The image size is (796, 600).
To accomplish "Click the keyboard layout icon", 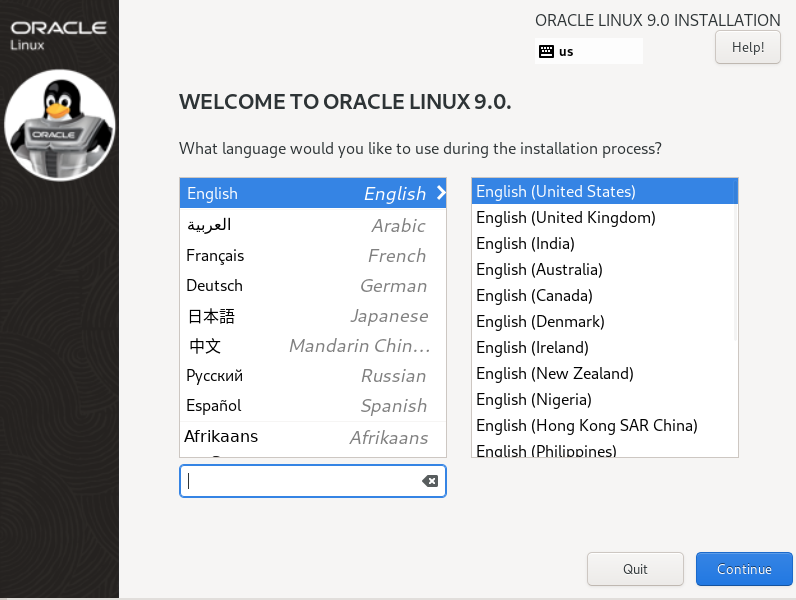I will tap(546, 51).
